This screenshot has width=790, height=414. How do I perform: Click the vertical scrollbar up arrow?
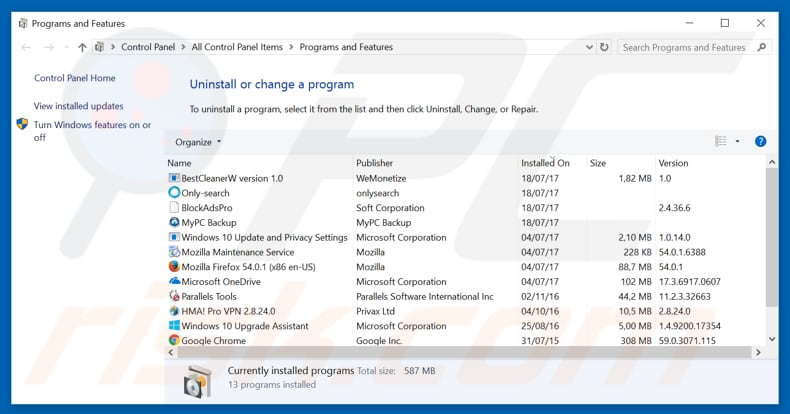coord(771,163)
